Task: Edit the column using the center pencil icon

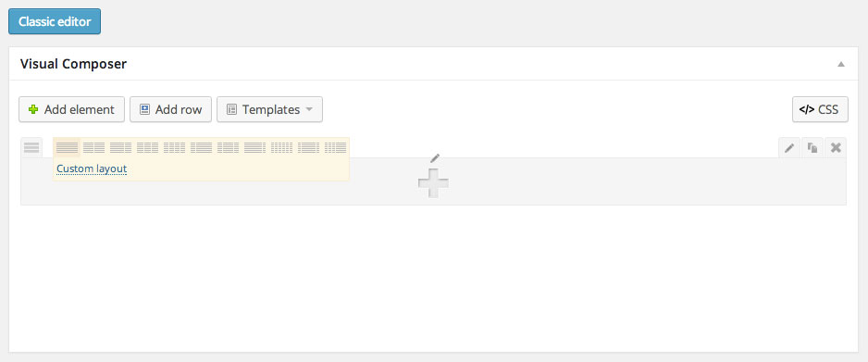Action: click(435, 158)
